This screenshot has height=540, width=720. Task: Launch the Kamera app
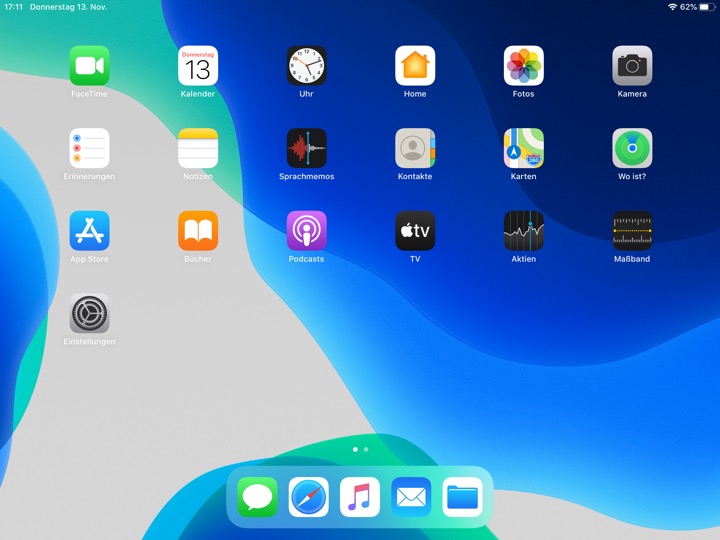[x=632, y=66]
